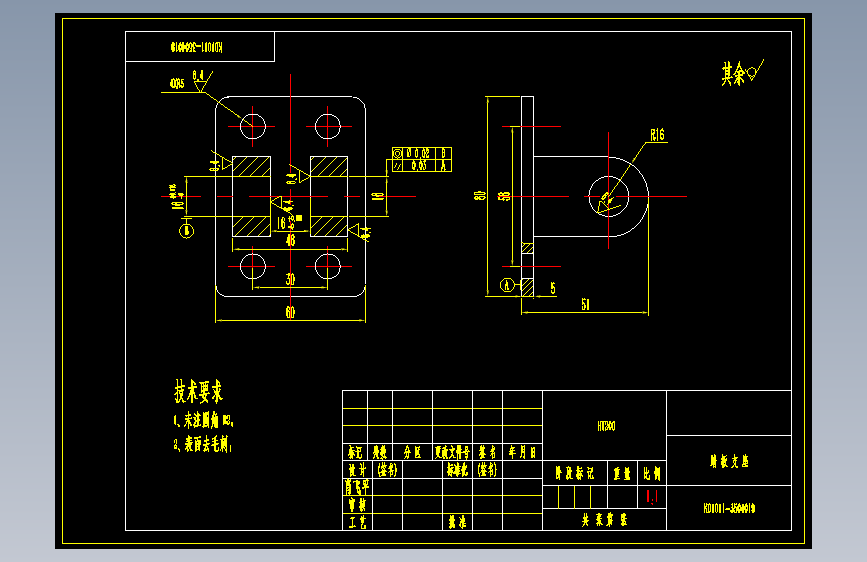Select datum B circle left of front view

coord(187,230)
